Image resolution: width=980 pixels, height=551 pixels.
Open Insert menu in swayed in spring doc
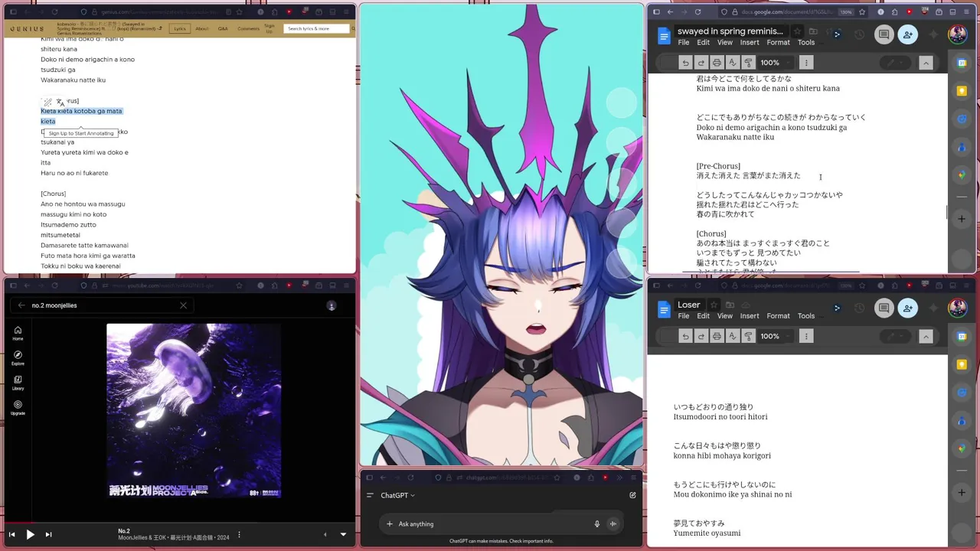pyautogui.click(x=750, y=43)
